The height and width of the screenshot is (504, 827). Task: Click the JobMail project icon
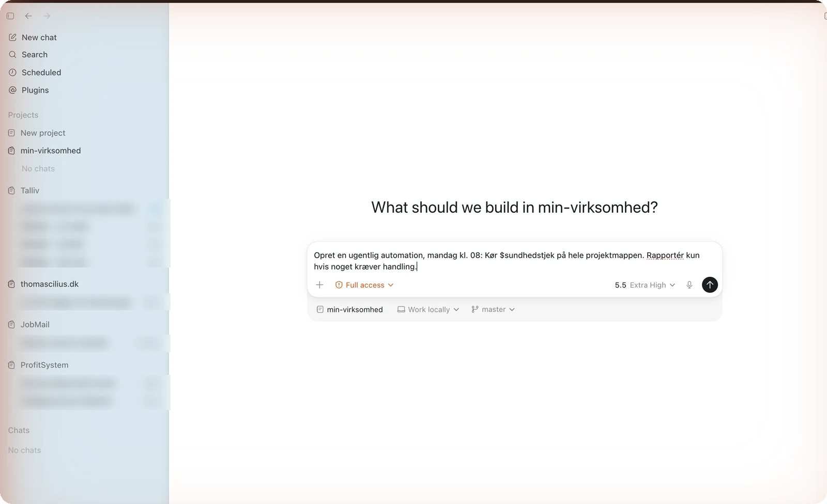point(11,324)
